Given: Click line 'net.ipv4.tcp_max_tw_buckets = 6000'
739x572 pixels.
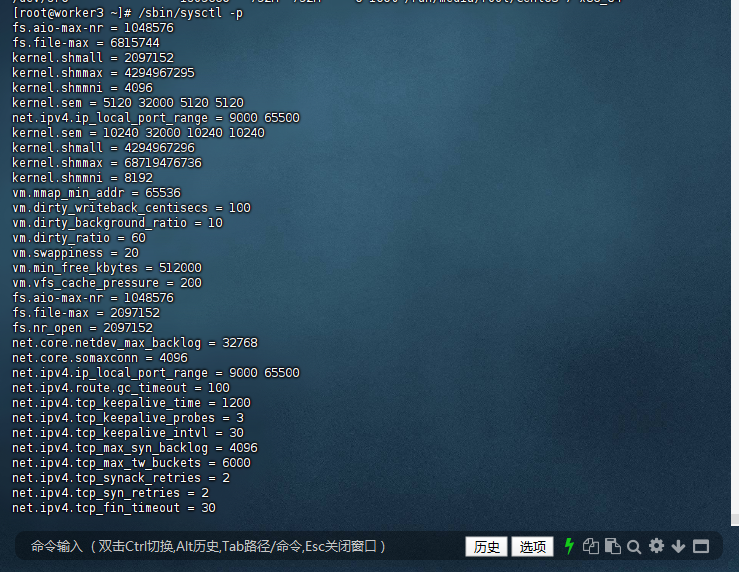Looking at the screenshot, I should tap(131, 463).
